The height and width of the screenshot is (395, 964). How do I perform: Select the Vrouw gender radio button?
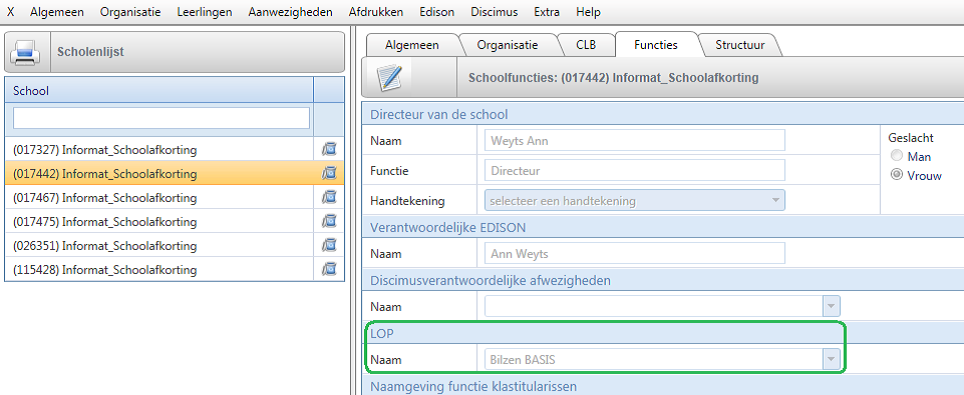click(x=896, y=175)
